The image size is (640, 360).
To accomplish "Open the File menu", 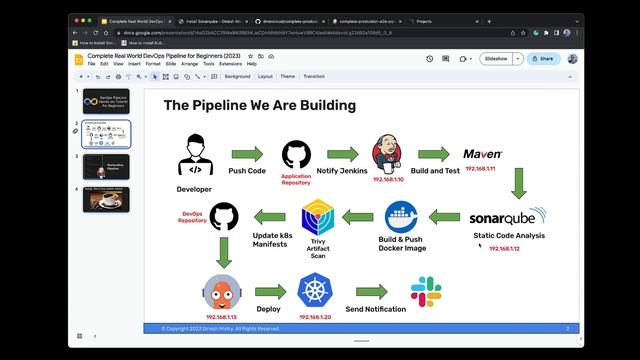I will (x=91, y=64).
